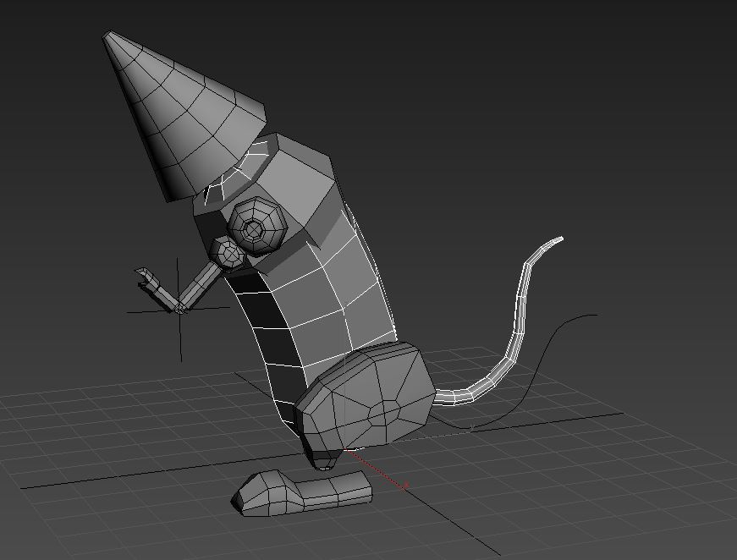Click the crosshair point helper near the hand
Image resolution: width=737 pixels, height=560 pixels.
[x=179, y=310]
